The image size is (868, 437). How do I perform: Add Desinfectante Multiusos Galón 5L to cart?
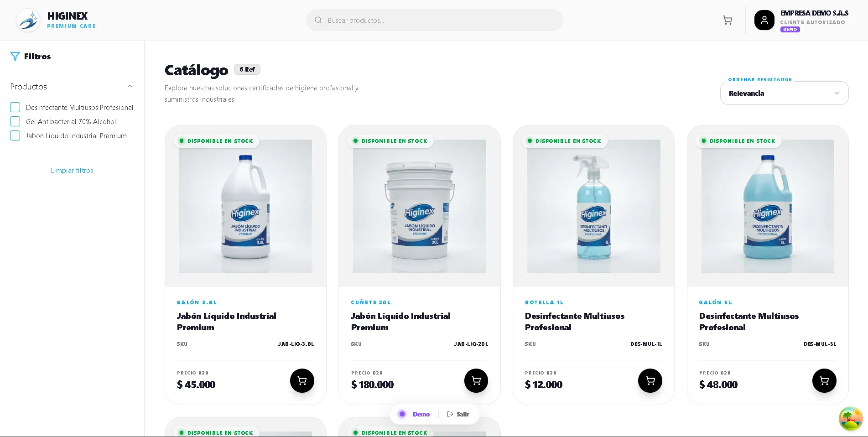[x=824, y=380]
